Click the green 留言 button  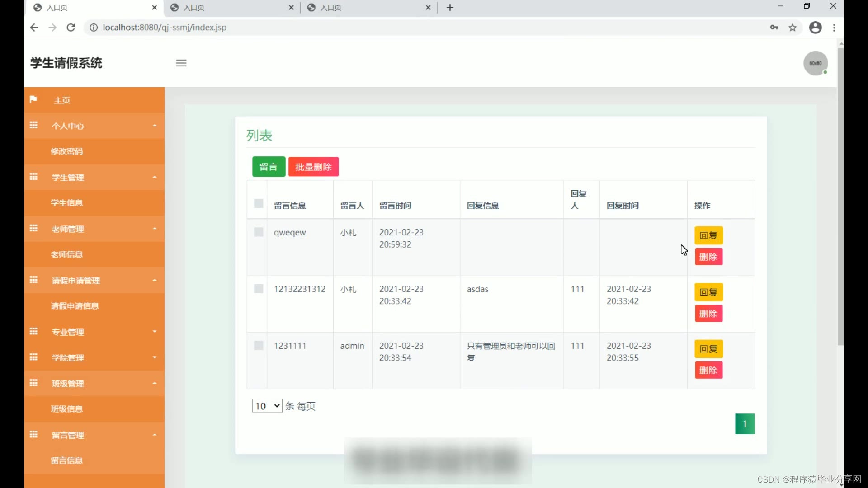(x=269, y=167)
